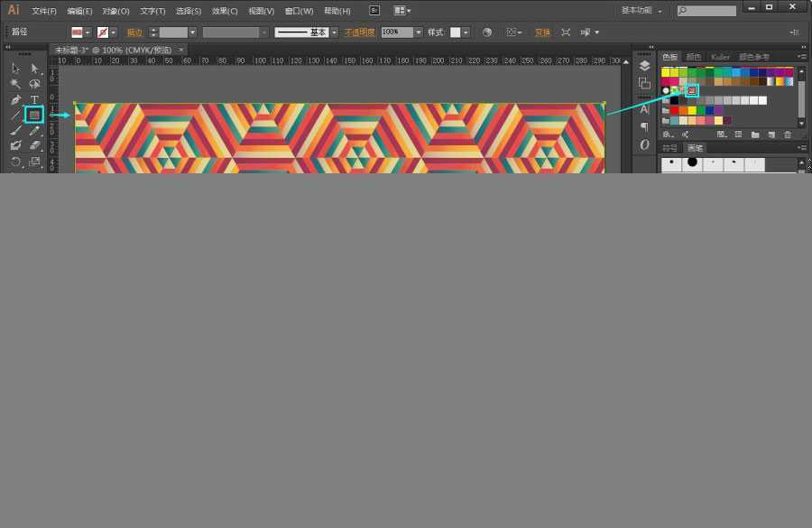Click the Recolor Artwork wheel icon
Image resolution: width=812 pixels, height=528 pixels.
[487, 32]
